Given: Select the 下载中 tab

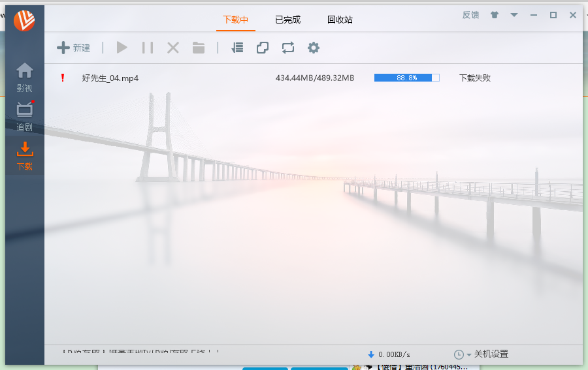Looking at the screenshot, I should (235, 20).
